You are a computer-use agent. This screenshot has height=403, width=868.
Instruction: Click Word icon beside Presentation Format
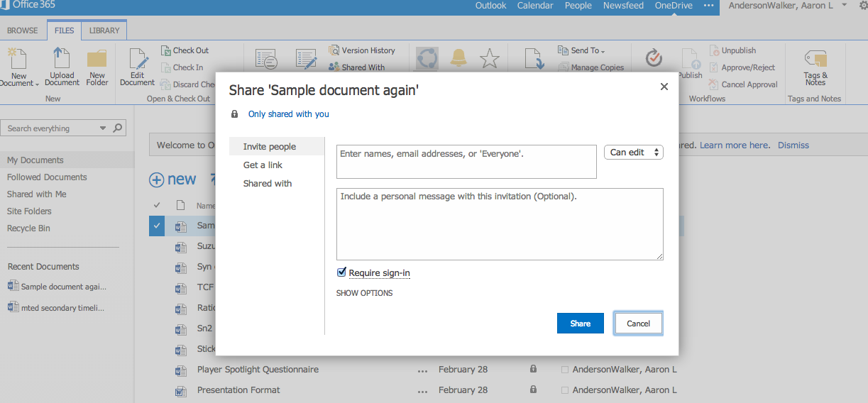click(x=180, y=390)
